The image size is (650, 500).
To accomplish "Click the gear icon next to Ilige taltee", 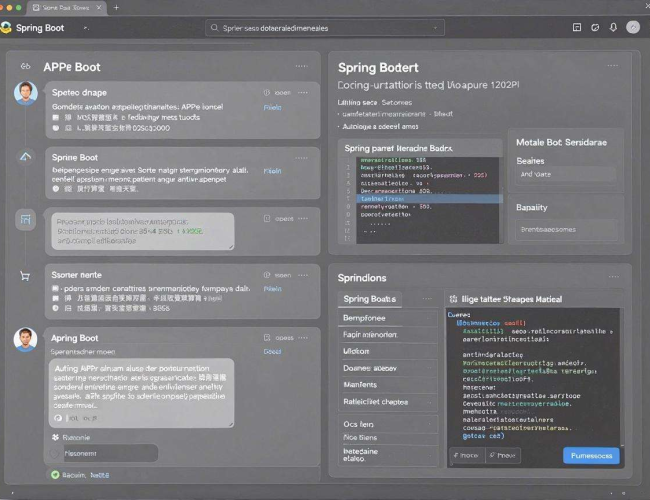I will 454,299.
